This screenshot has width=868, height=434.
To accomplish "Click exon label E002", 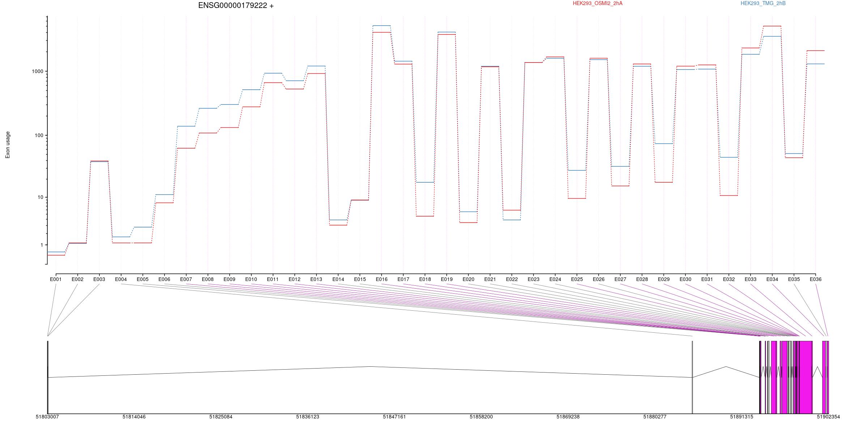I will (77, 279).
